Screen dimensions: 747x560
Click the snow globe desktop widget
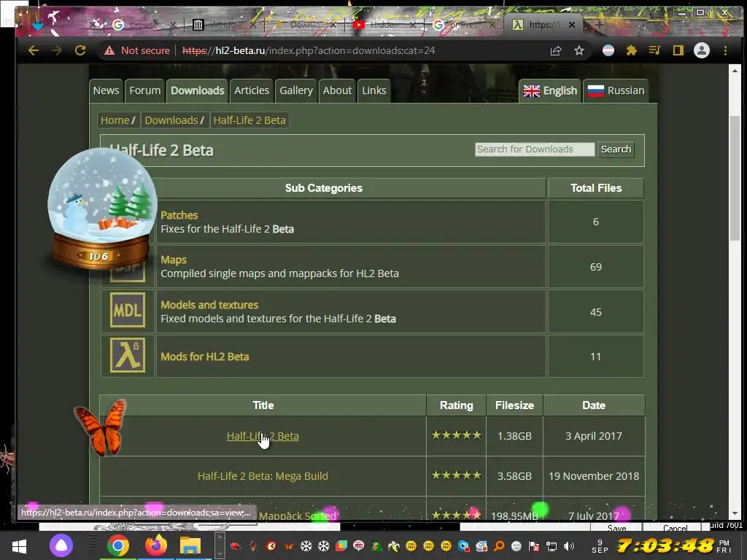click(102, 209)
